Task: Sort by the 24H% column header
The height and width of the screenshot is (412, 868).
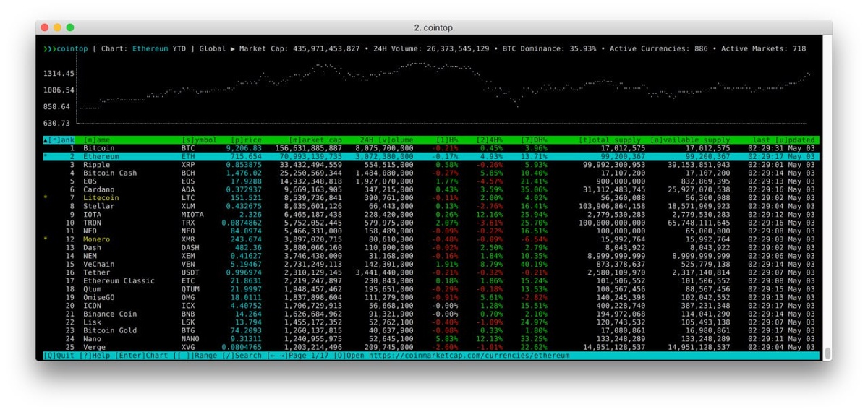Action: click(x=490, y=140)
